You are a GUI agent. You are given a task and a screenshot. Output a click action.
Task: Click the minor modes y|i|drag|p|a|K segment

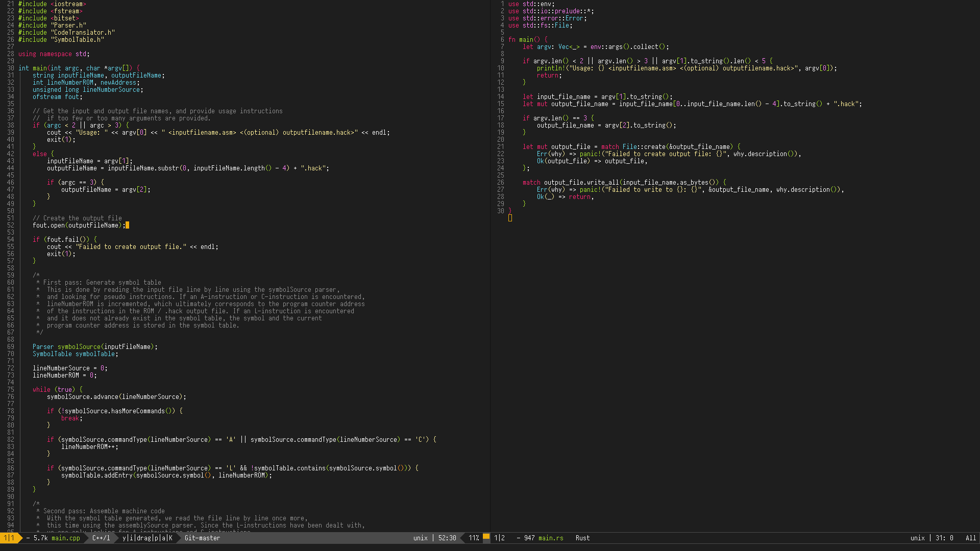147,538
